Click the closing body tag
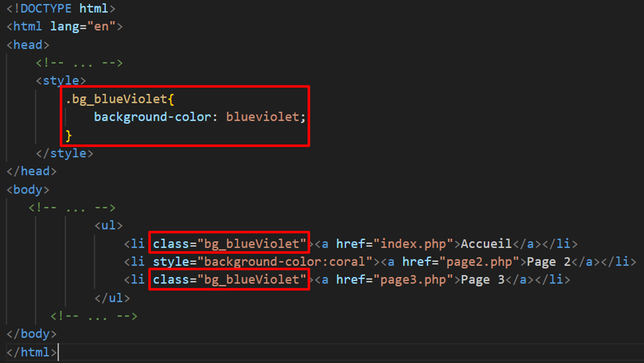Image resolution: width=644 pixels, height=363 pixels. tap(31, 334)
